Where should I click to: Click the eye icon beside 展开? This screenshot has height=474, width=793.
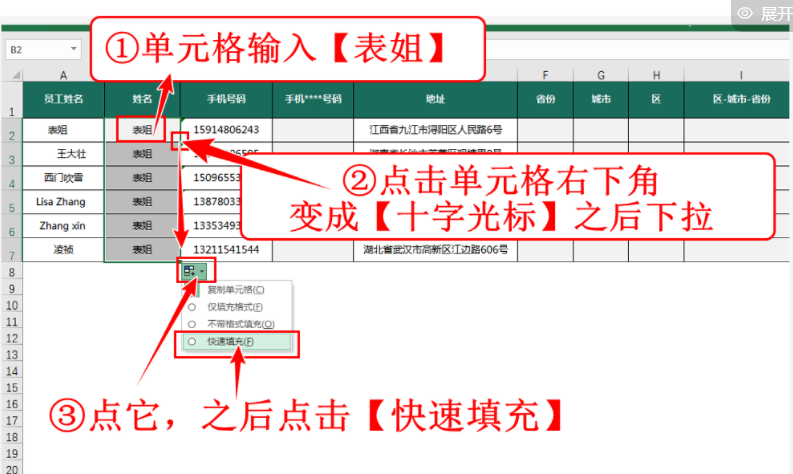tap(745, 13)
